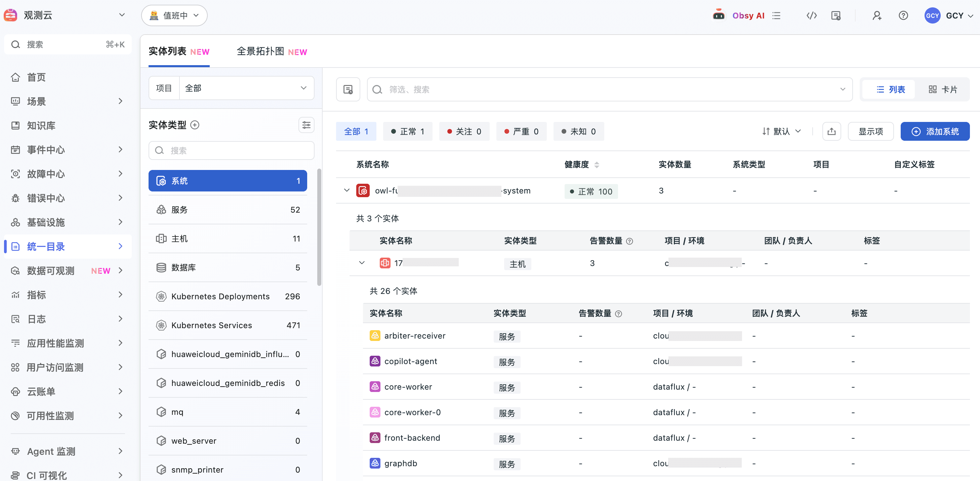The width and height of the screenshot is (980, 481).
Task: Click the 显示项 button
Action: pyautogui.click(x=870, y=132)
